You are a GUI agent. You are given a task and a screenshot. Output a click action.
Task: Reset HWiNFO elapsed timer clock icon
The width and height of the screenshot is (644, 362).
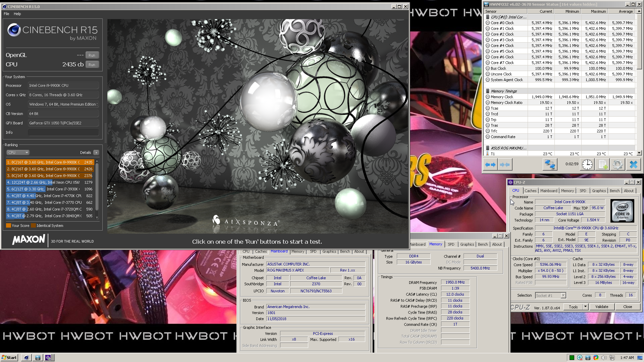(587, 165)
